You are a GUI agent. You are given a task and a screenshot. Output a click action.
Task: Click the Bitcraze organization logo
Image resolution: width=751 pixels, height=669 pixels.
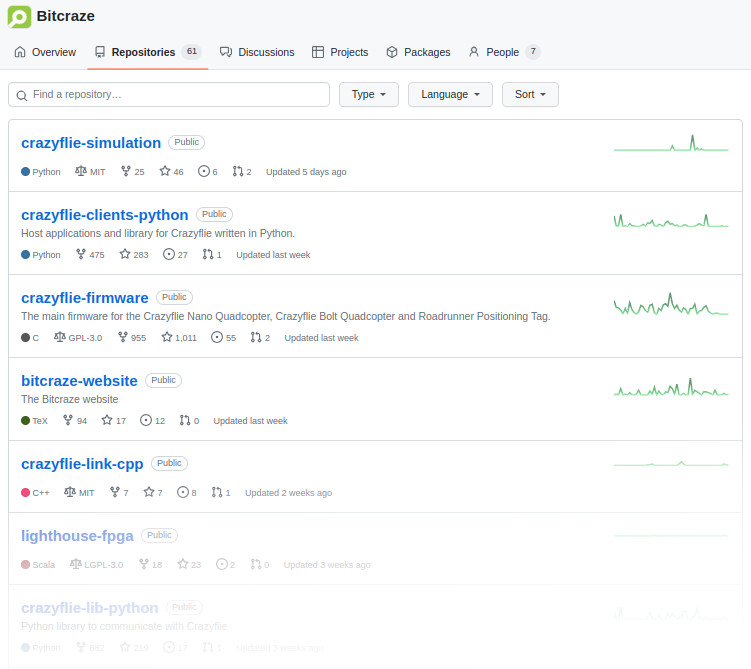(19, 17)
